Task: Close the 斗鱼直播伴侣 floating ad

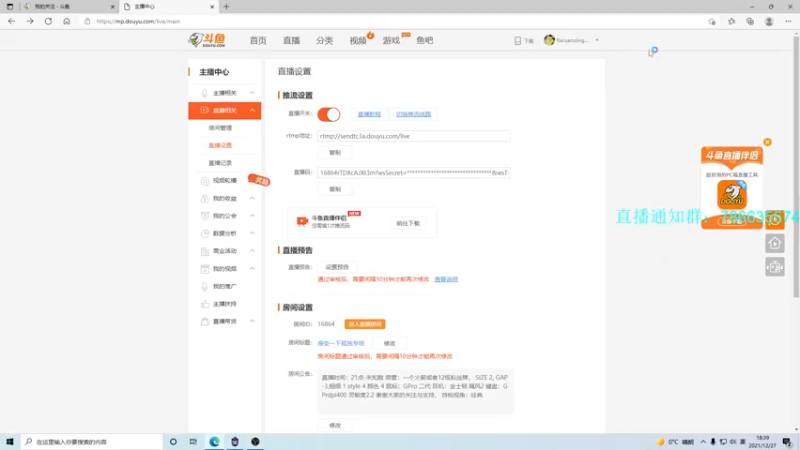Action: pyautogui.click(x=767, y=142)
